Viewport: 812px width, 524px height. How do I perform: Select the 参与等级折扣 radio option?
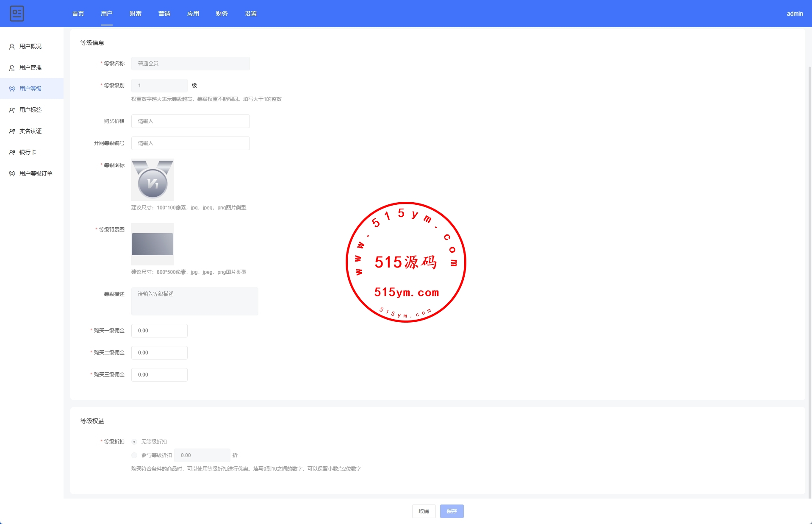[134, 455]
